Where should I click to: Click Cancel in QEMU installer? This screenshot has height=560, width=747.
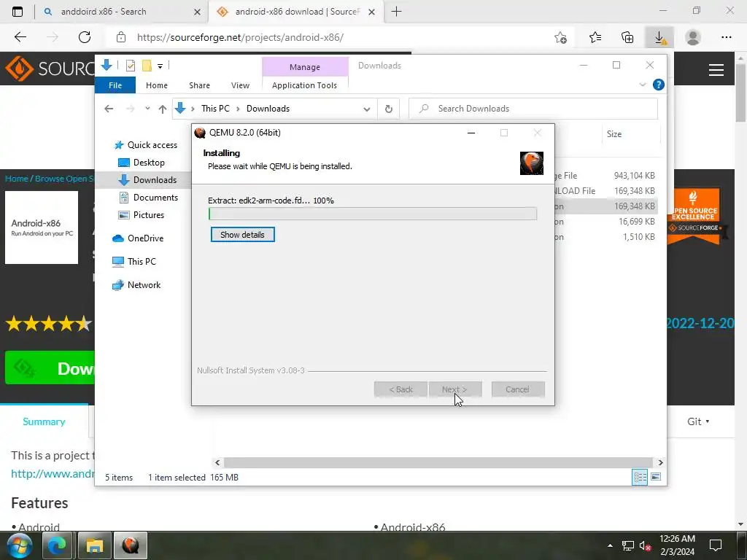click(518, 389)
